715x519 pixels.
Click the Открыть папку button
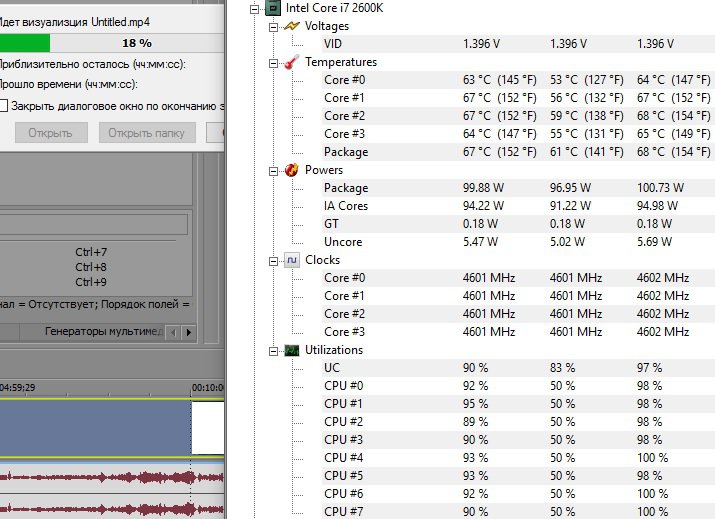tap(147, 133)
